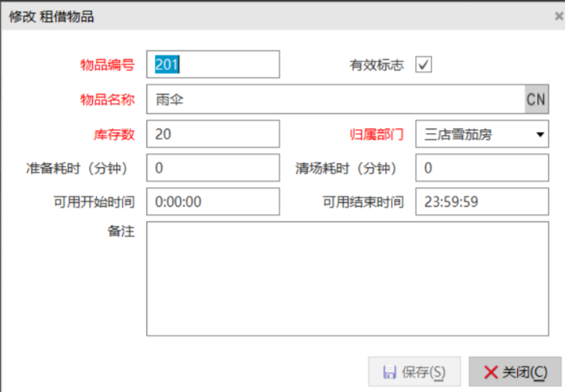Close the dialog with title bar X
This screenshot has height=392, width=565.
[x=559, y=16]
